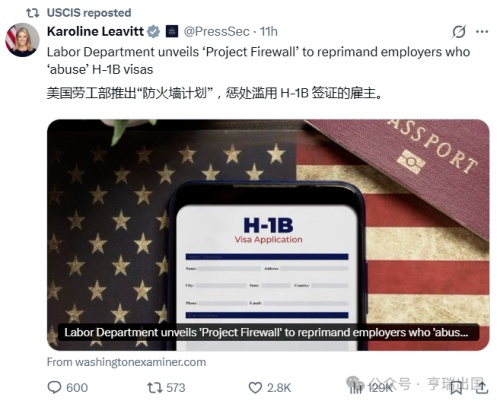View analytics via the 129K views icon

[x=356, y=388]
